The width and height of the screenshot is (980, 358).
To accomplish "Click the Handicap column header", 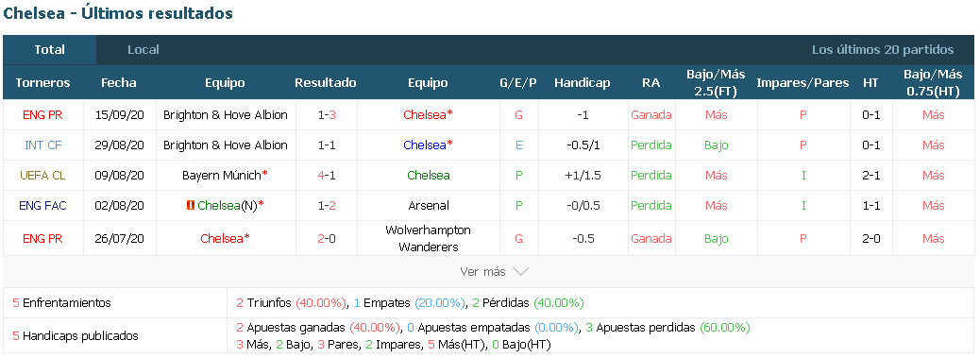I will tap(582, 82).
